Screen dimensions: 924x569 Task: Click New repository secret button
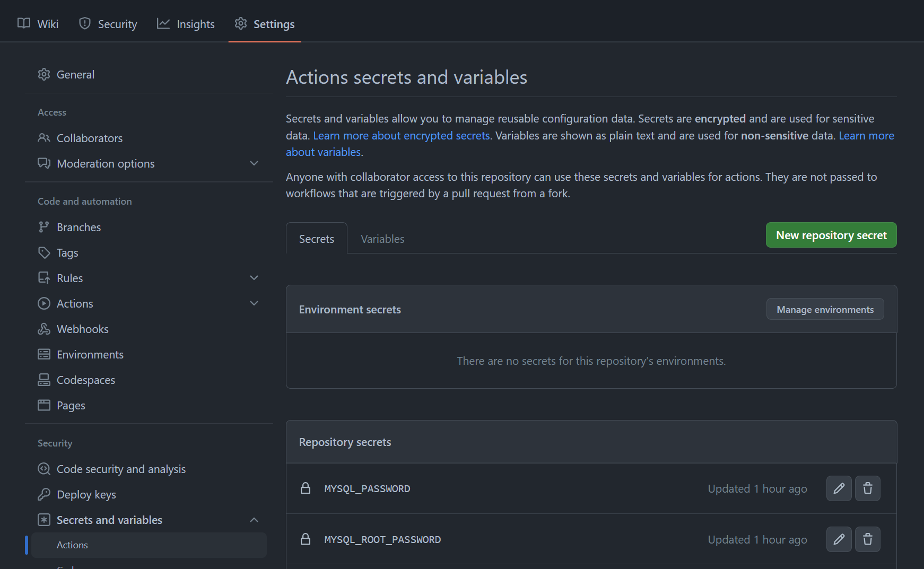831,235
